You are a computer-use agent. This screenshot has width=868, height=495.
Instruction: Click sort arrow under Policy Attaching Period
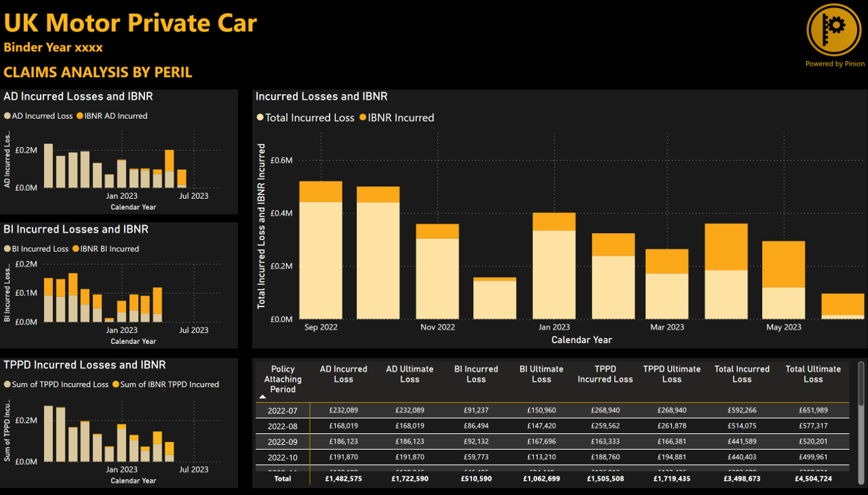[263, 397]
